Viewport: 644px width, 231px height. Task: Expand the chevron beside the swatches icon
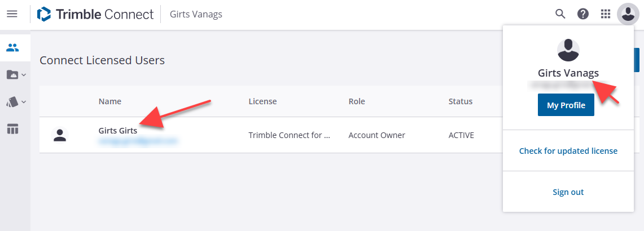[24, 102]
